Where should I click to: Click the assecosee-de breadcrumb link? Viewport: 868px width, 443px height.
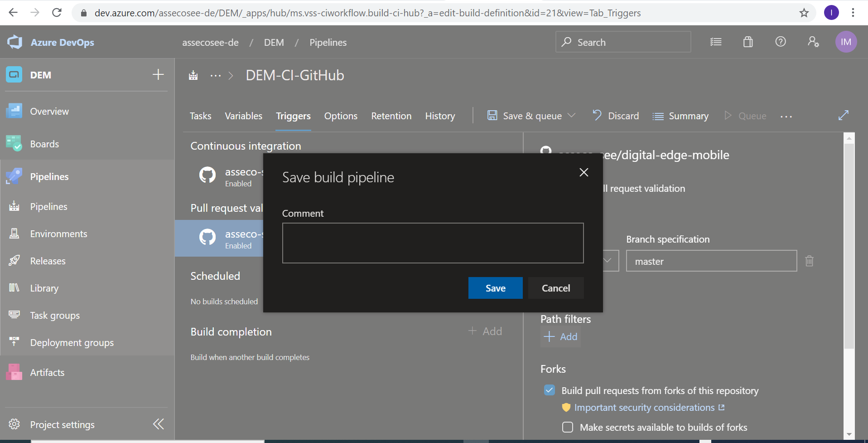point(210,42)
